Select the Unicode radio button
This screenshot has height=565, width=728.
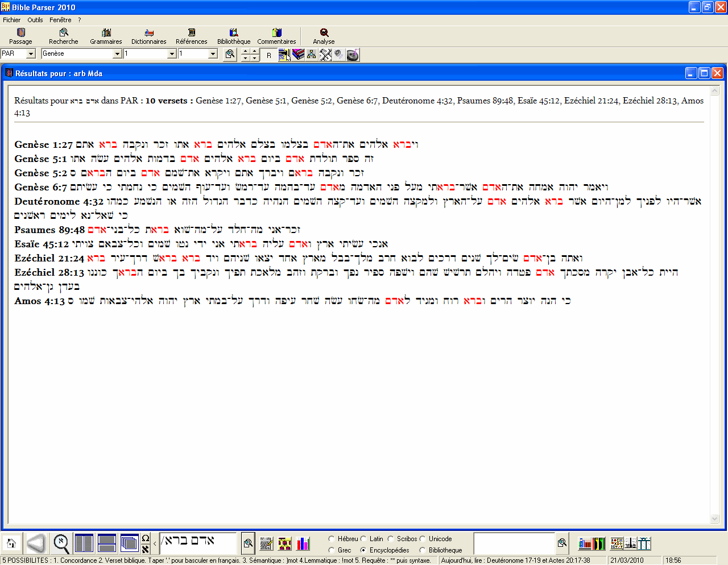pyautogui.click(x=423, y=539)
